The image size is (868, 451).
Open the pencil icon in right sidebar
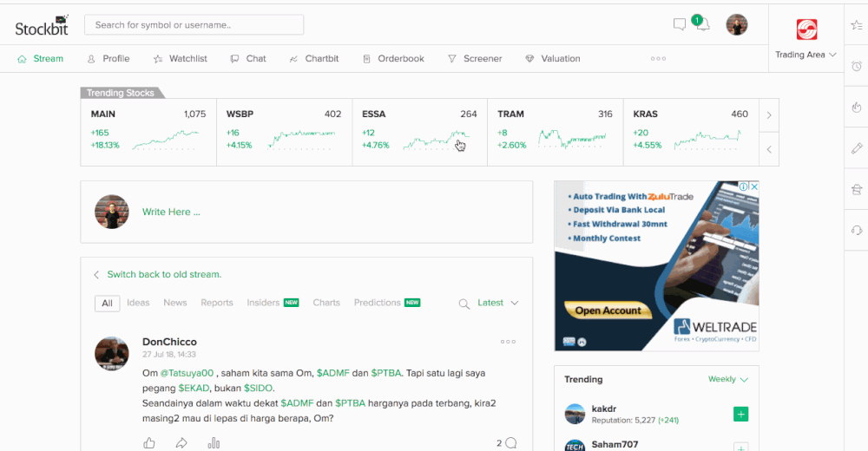[857, 147]
